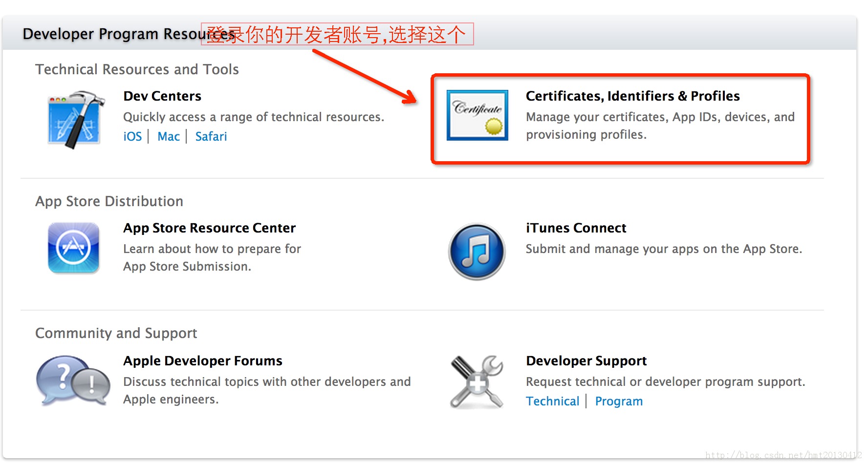Open the Dev Centers hammer icon
Screen dimensions: 868x465
coord(76,120)
